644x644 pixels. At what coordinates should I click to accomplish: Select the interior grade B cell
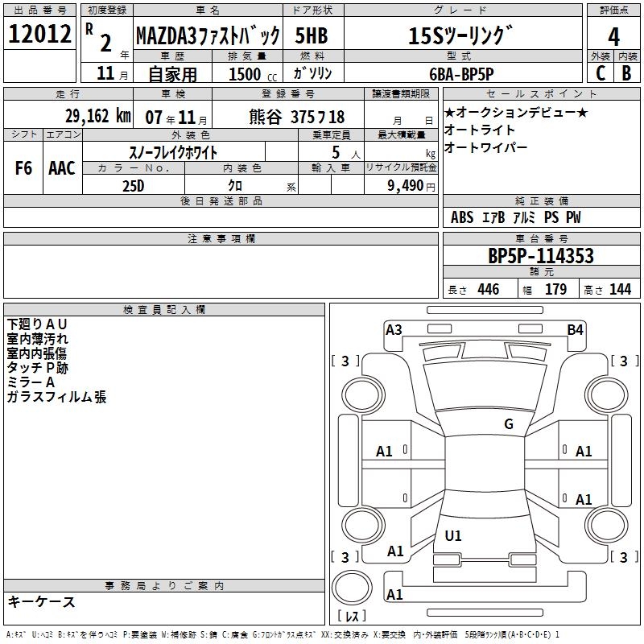[x=627, y=73]
